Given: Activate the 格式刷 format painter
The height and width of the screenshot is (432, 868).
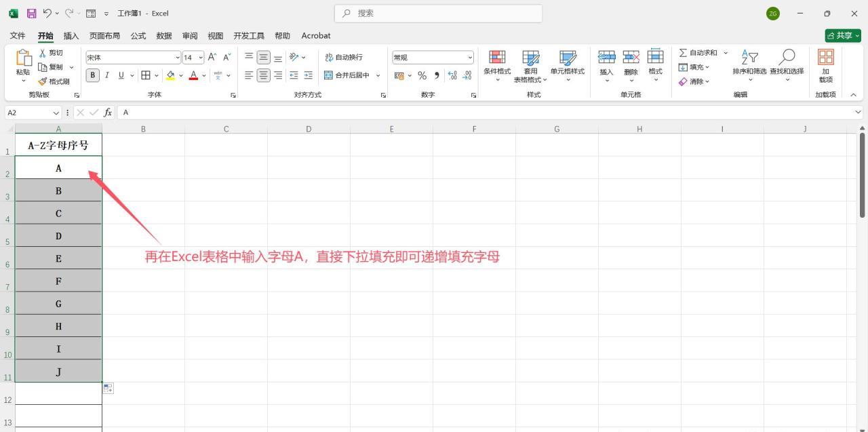Looking at the screenshot, I should [x=54, y=81].
